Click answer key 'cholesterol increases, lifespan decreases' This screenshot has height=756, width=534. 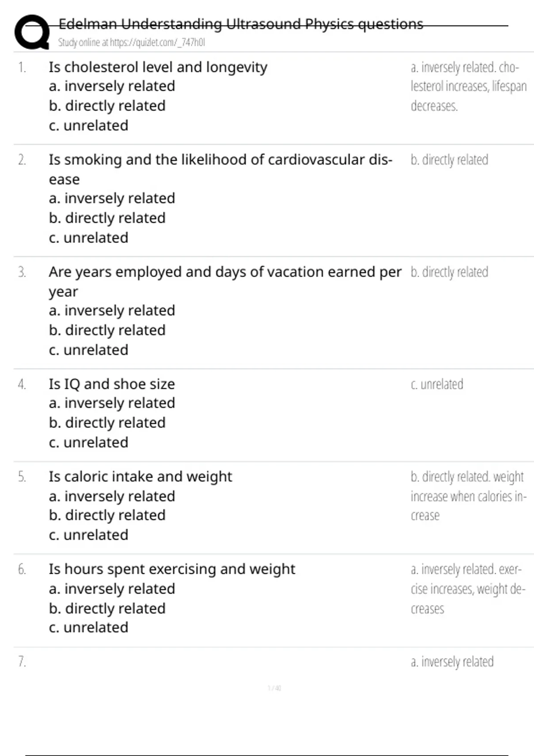(x=468, y=87)
